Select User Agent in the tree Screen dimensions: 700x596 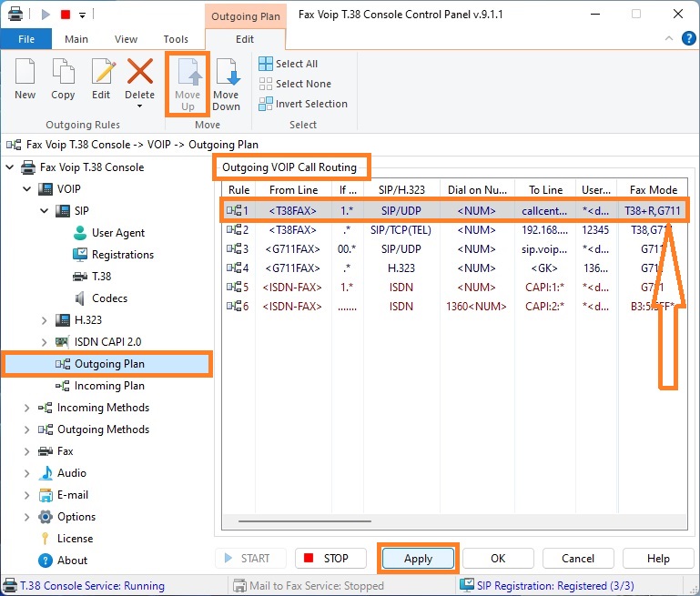117,233
